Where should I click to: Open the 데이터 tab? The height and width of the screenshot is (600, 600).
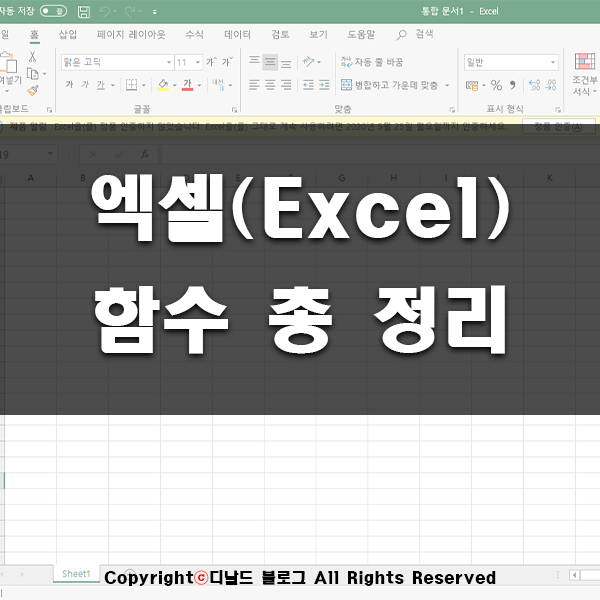[237, 34]
